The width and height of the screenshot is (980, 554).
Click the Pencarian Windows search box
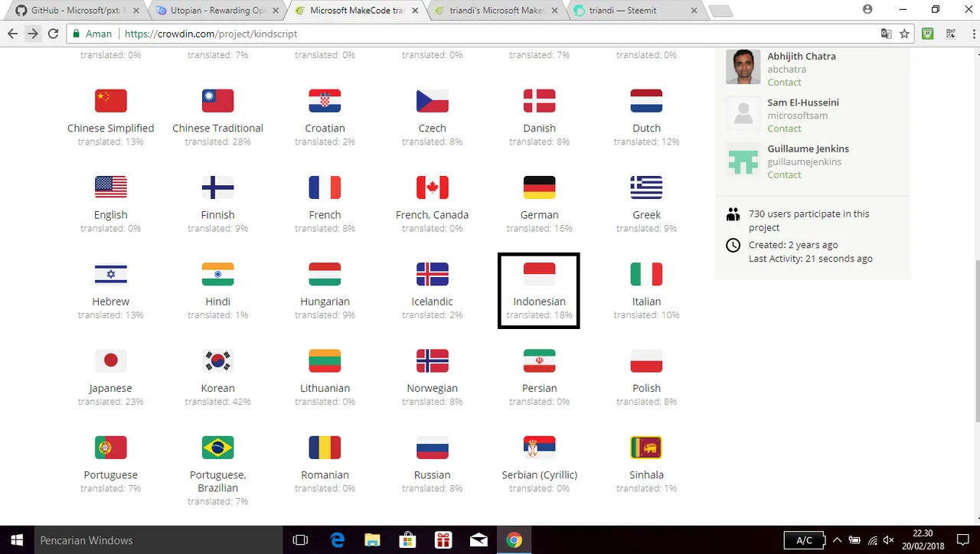tap(157, 540)
